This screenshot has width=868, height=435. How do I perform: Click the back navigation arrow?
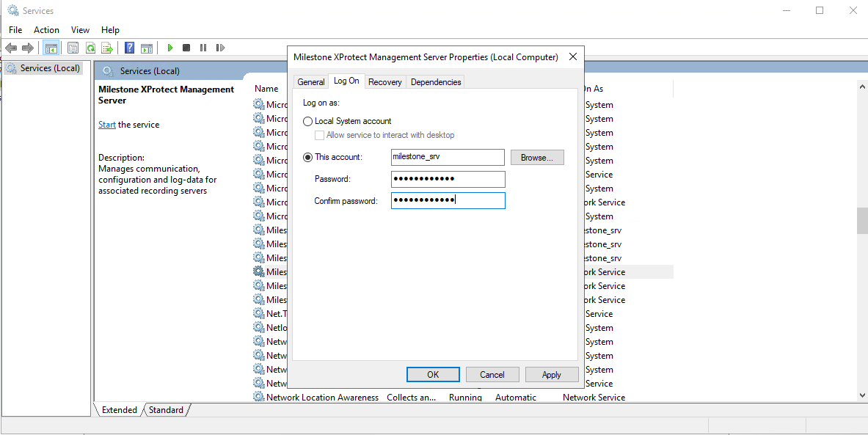(10, 47)
